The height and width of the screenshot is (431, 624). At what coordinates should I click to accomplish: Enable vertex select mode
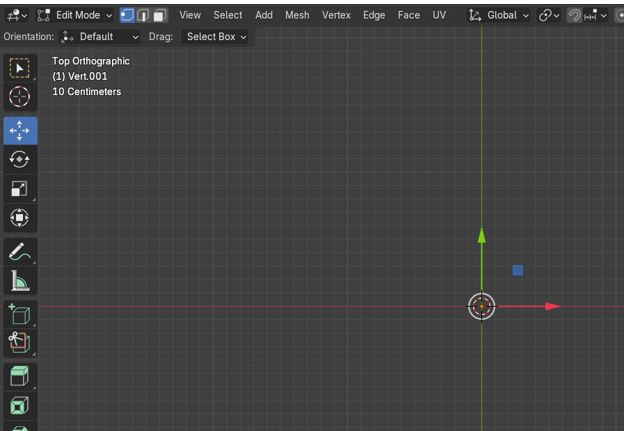(x=127, y=15)
